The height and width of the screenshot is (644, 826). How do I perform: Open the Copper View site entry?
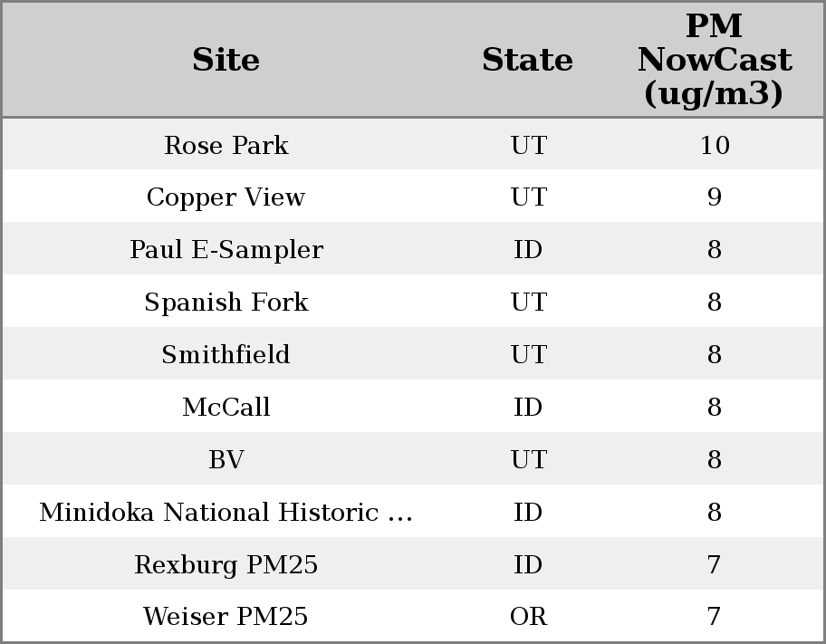tap(226, 197)
